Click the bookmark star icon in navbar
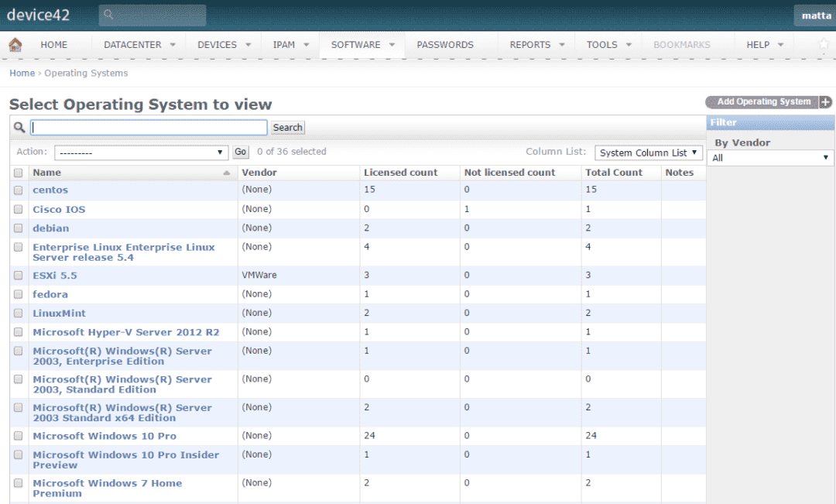Image resolution: width=836 pixels, height=504 pixels. 824,45
